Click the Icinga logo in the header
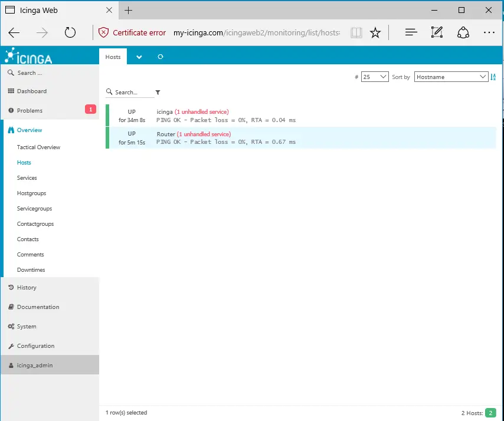This screenshot has width=504, height=421. [x=27, y=57]
